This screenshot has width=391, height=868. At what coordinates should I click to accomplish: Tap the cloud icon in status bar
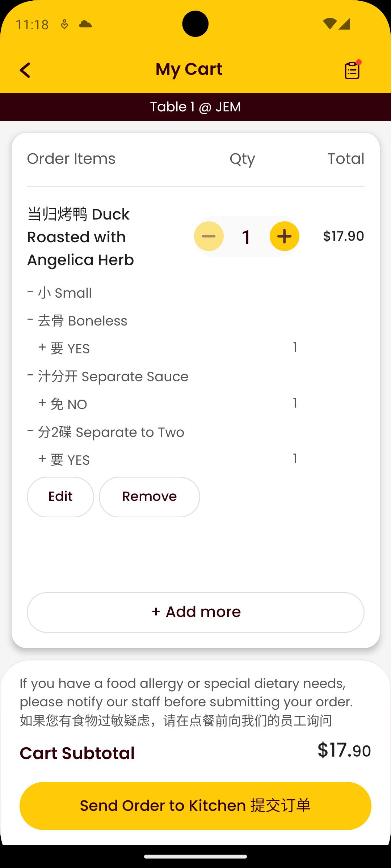(85, 24)
